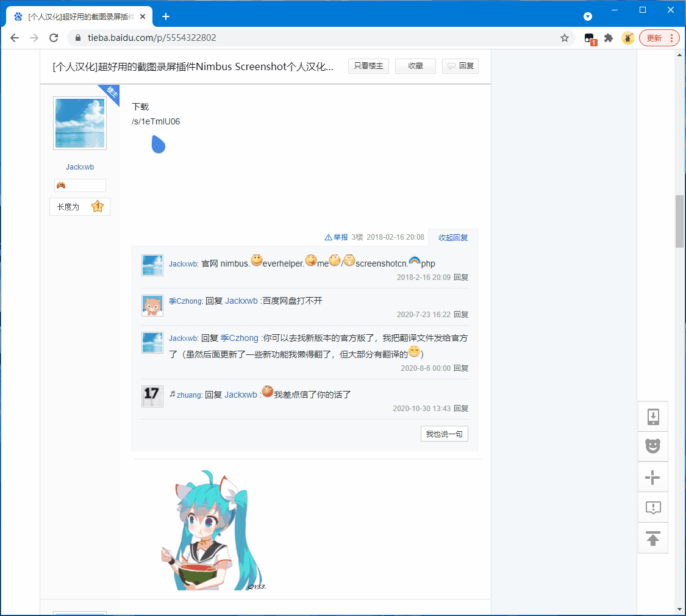Screen dimensions: 686x616
Task: Click the Tieba bear client icon in sidebar
Action: coord(652,446)
